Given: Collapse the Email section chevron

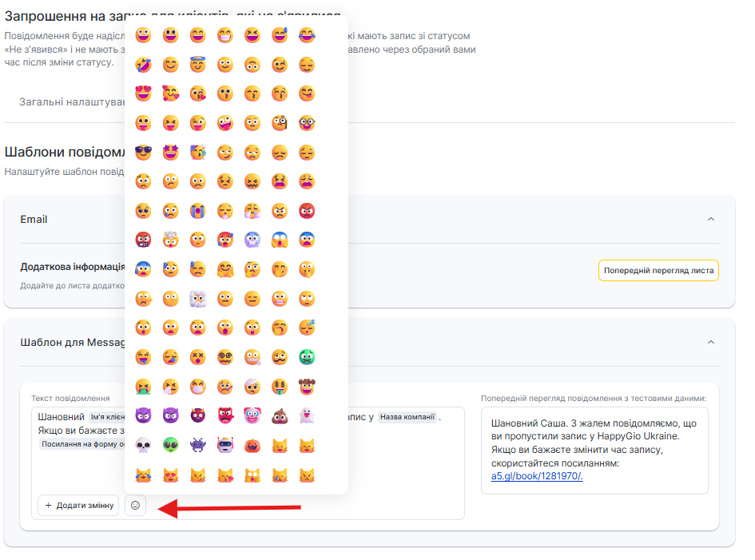Looking at the screenshot, I should coord(711,219).
